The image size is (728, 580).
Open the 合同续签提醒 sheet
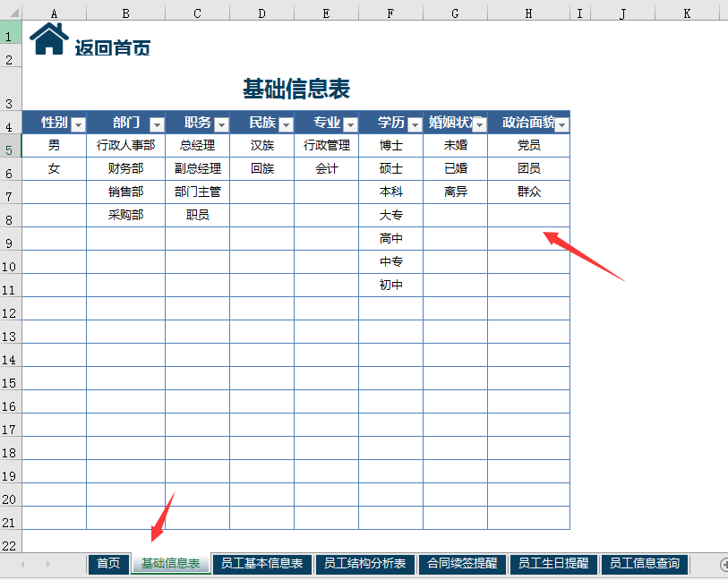tap(465, 564)
